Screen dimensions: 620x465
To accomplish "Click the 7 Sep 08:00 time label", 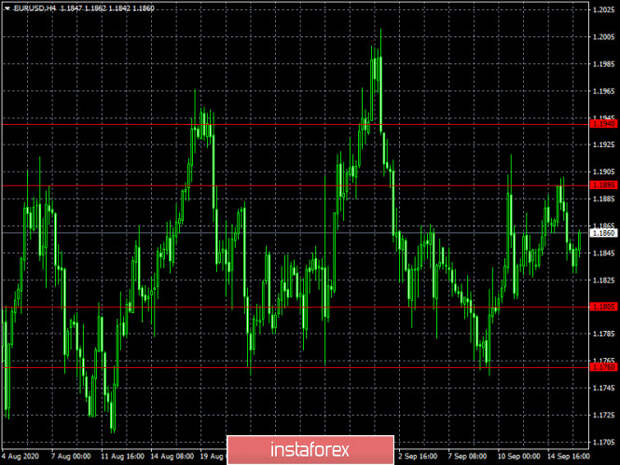I will (468, 456).
